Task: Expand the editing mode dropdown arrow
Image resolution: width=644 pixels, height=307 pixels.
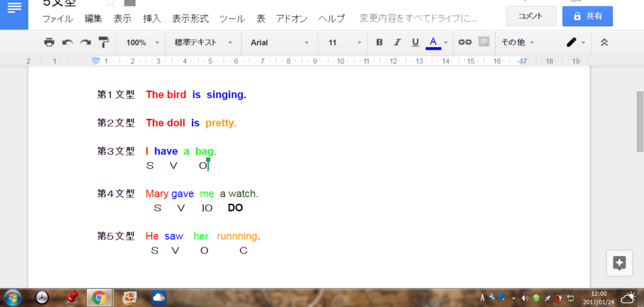Action: (x=583, y=43)
